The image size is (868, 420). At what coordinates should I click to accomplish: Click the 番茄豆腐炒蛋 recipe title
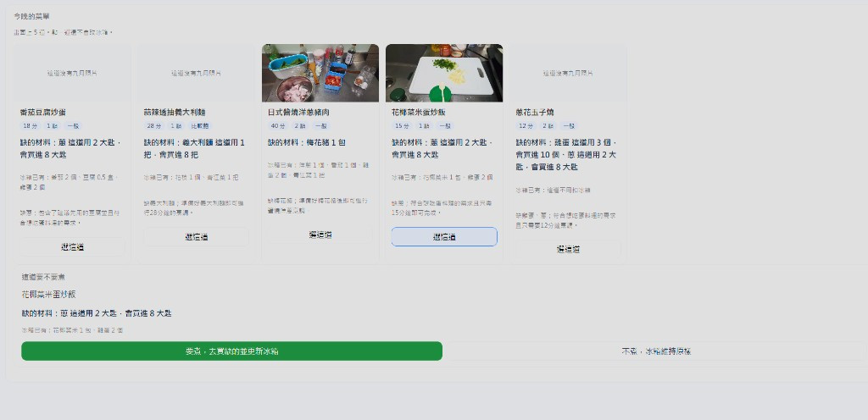[43, 112]
